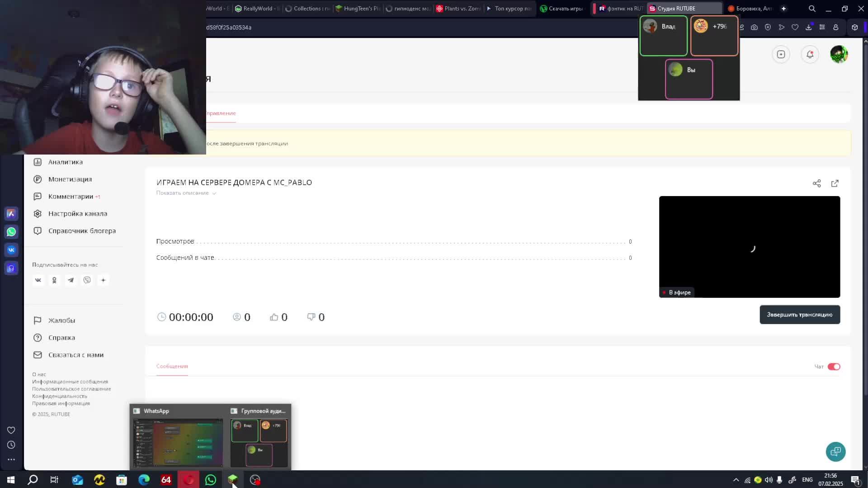Click the live stream preview player
The image size is (868, 488).
749,247
